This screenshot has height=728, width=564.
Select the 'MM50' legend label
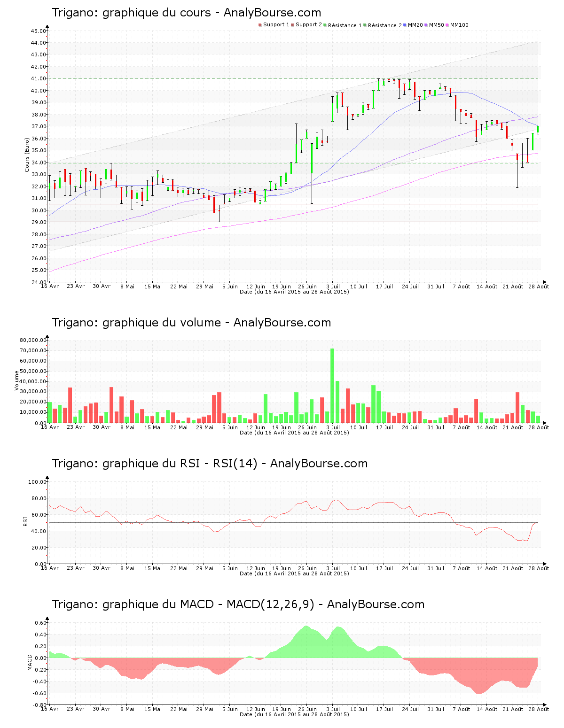436,25
